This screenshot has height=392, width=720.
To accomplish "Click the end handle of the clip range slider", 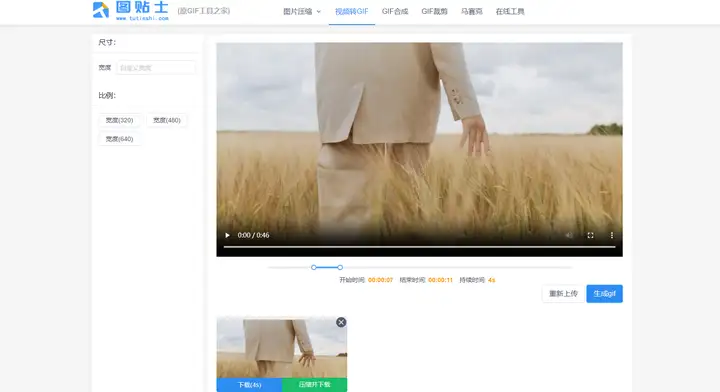I will coord(340,267).
